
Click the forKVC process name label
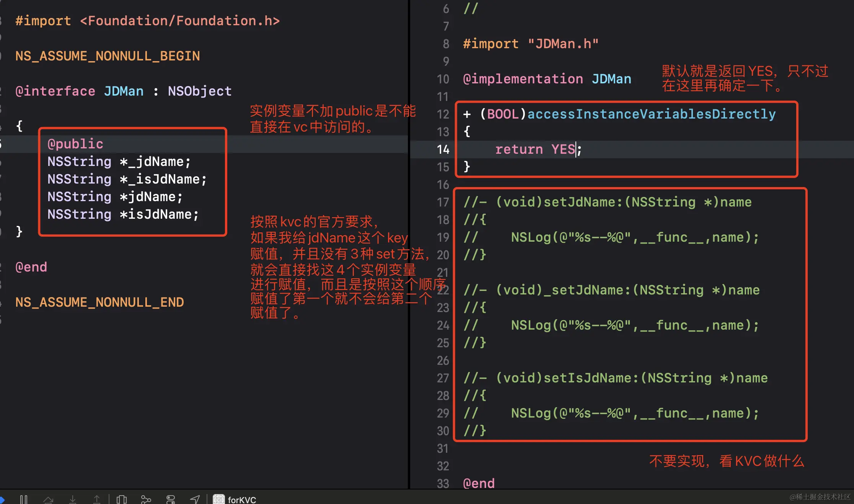(x=242, y=499)
